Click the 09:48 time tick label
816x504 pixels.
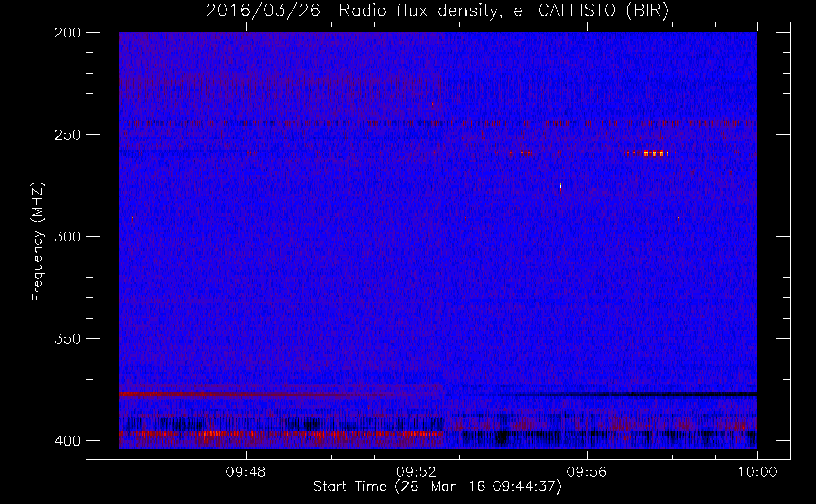(246, 472)
